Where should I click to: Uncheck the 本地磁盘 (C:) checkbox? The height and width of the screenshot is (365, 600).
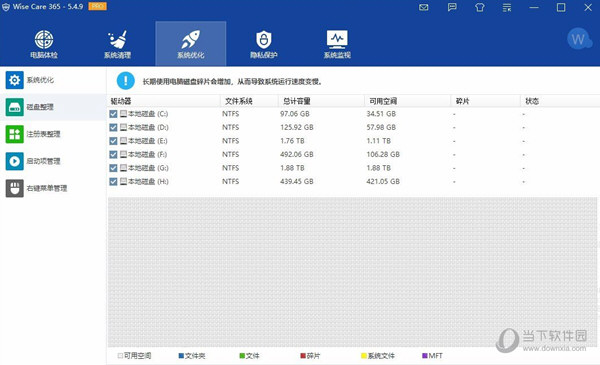113,114
